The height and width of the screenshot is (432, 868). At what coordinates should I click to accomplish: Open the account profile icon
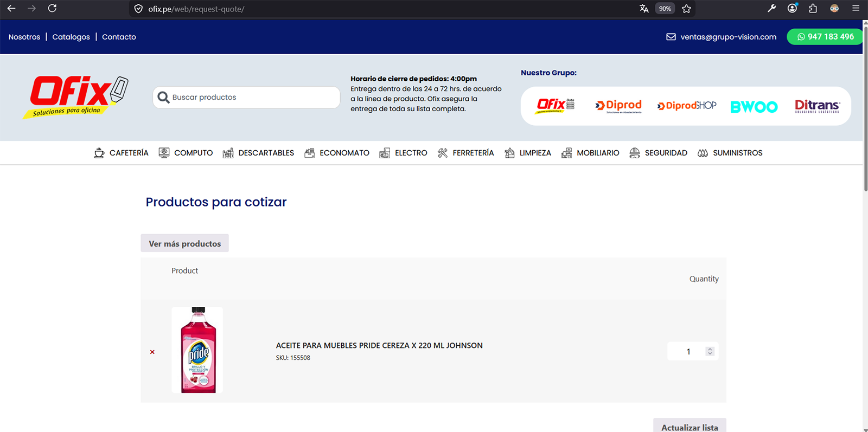[793, 8]
